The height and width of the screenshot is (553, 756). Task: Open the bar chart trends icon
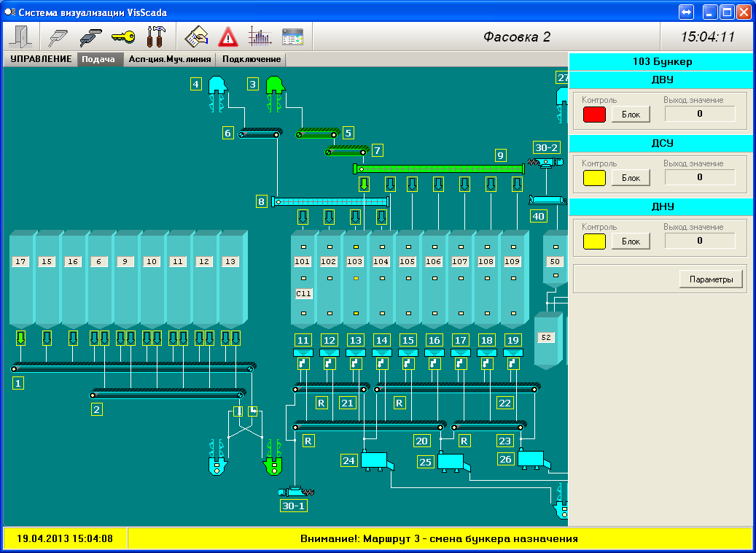[x=260, y=36]
